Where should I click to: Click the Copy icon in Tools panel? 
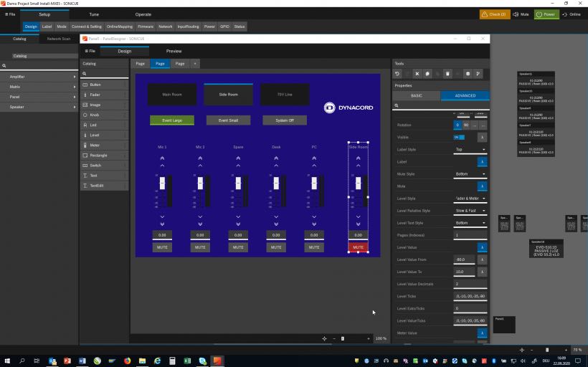click(427, 74)
